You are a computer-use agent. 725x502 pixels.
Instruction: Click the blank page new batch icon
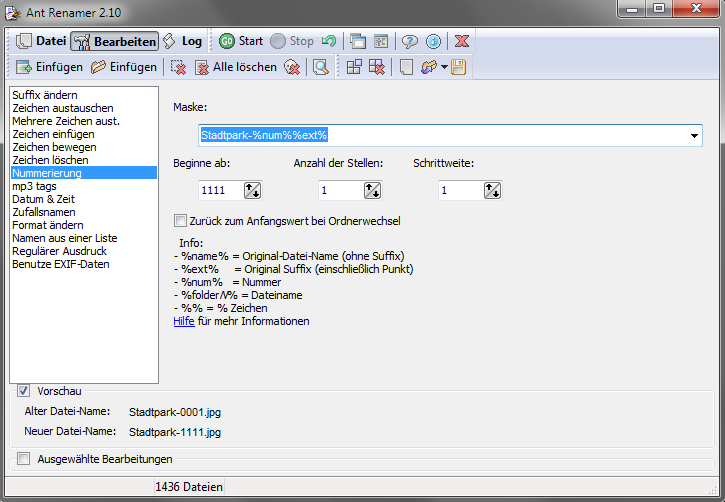pyautogui.click(x=406, y=67)
